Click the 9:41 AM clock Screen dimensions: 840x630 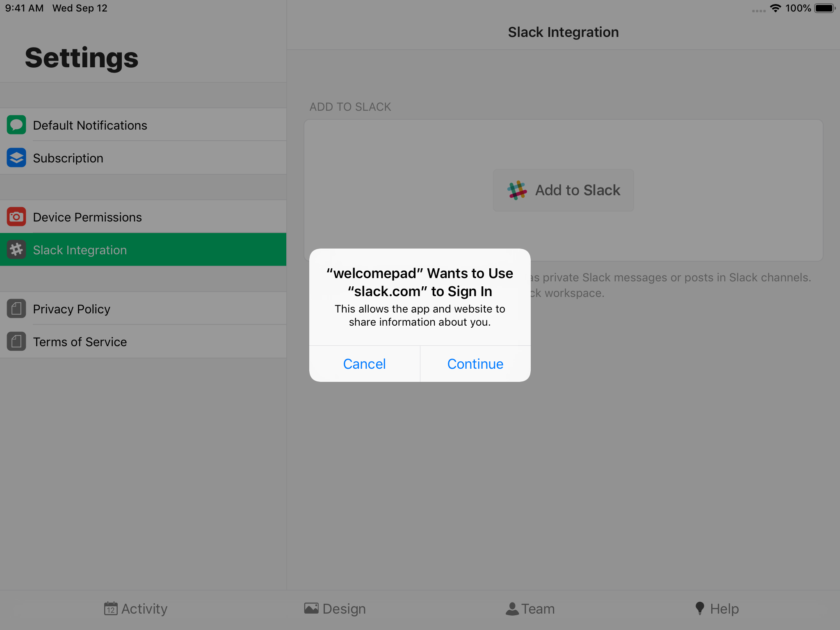point(24,8)
